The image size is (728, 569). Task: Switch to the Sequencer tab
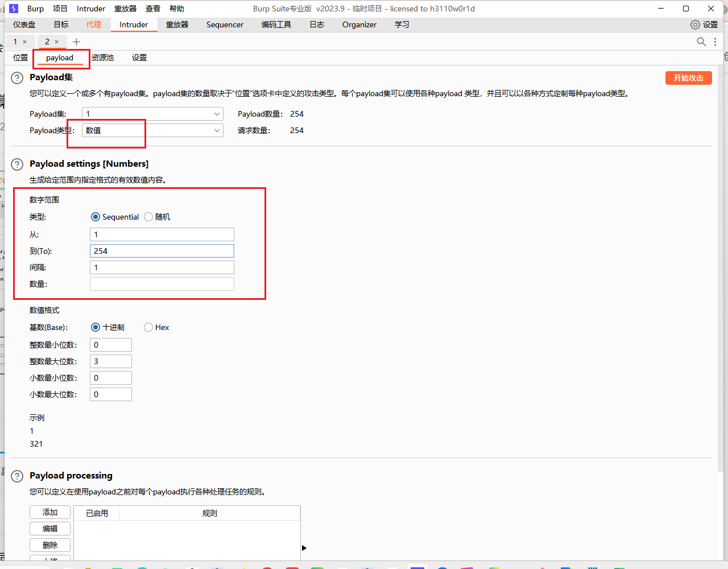pyautogui.click(x=225, y=24)
